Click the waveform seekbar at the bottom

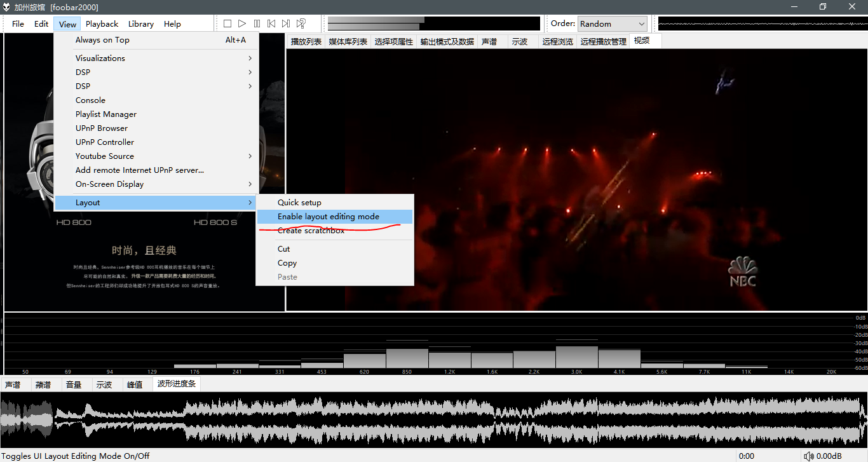(434, 420)
